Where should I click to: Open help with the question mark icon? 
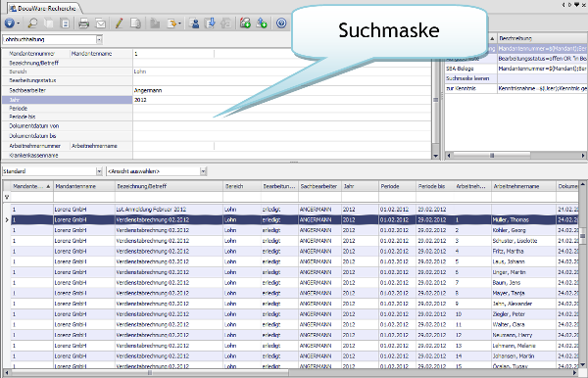click(x=281, y=24)
